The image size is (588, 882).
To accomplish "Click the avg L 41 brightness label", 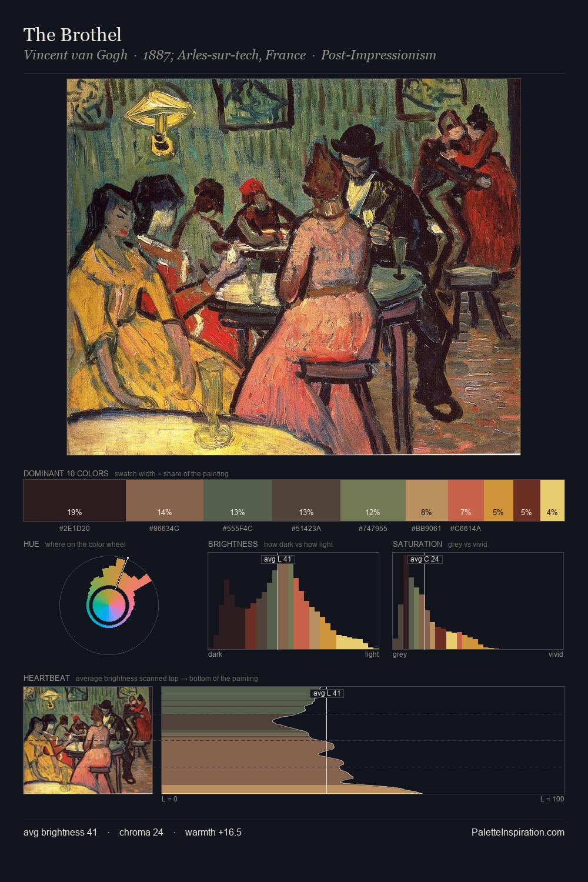I will (x=278, y=559).
